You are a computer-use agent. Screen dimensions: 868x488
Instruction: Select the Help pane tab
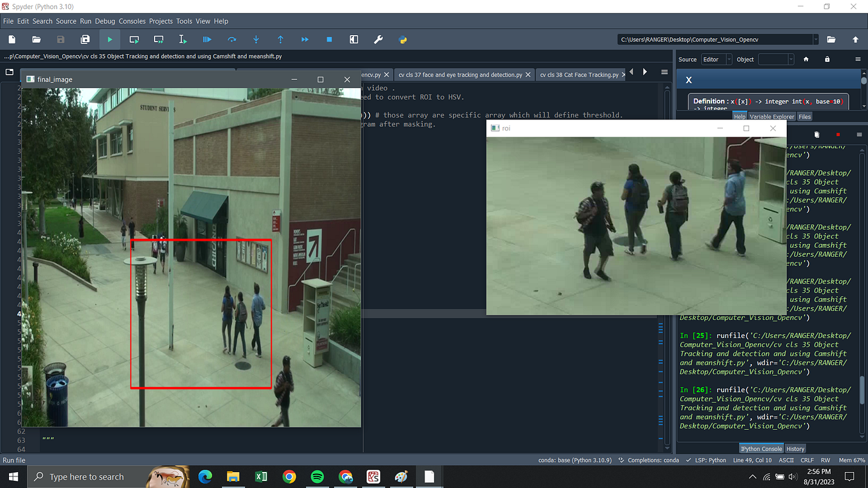click(740, 117)
